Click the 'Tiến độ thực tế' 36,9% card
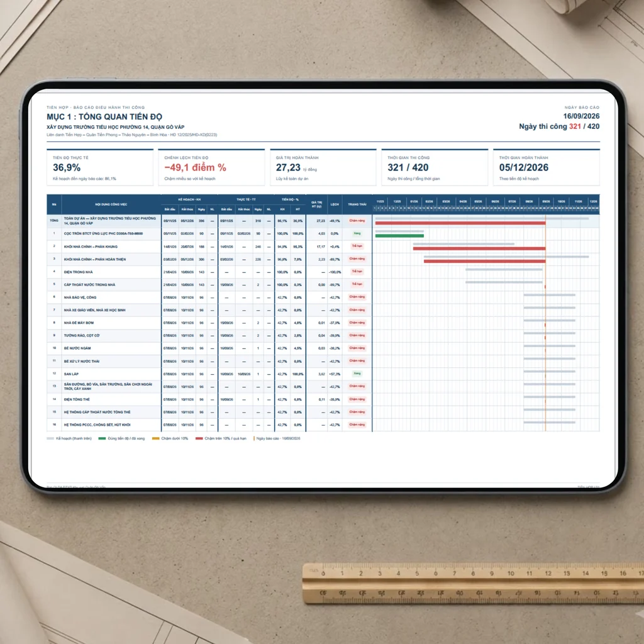This screenshot has width=644, height=644. 100,167
